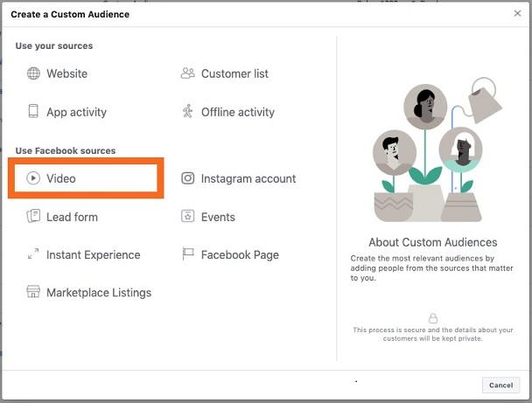
Task: Select Marketplace Listings text option
Action: tap(99, 293)
